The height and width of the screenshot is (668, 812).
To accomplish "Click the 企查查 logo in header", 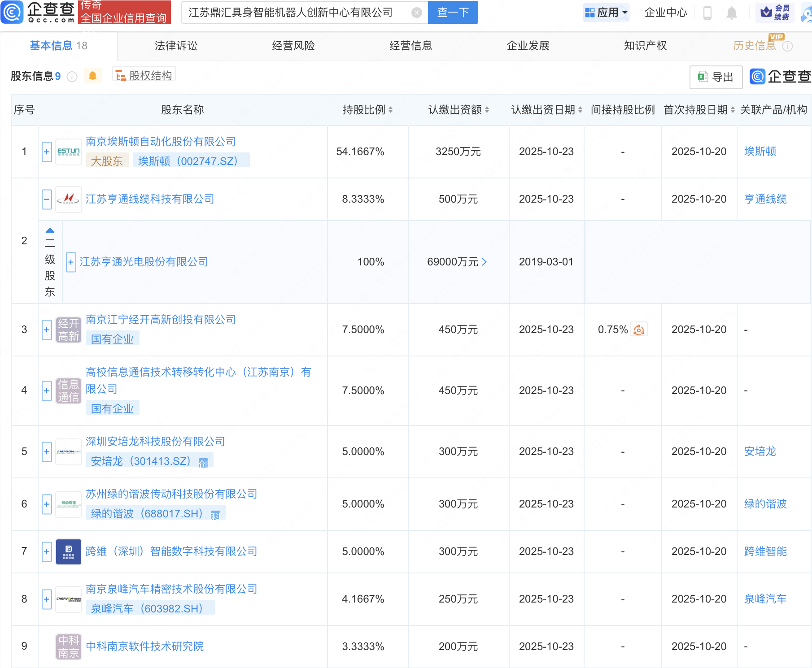I will coord(38,12).
